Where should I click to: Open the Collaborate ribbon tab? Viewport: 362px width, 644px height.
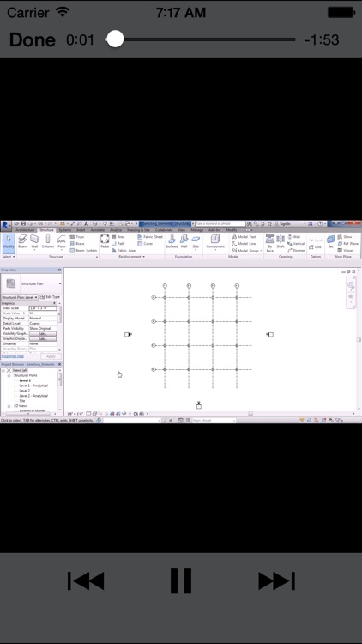(x=164, y=230)
